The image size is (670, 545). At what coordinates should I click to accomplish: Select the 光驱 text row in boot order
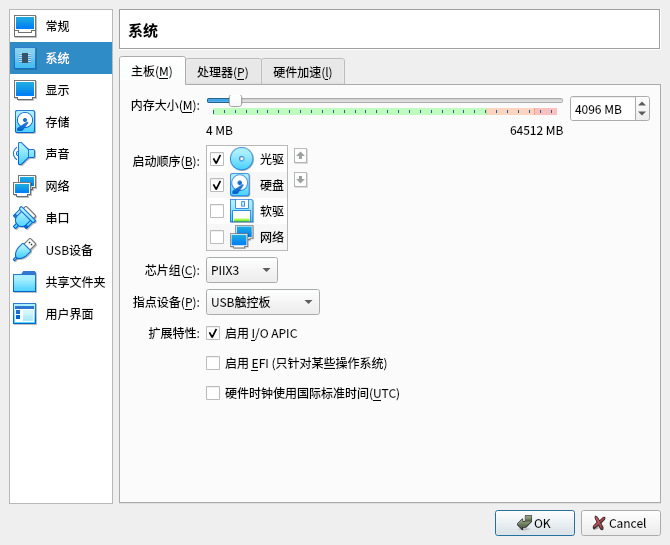tap(272, 159)
